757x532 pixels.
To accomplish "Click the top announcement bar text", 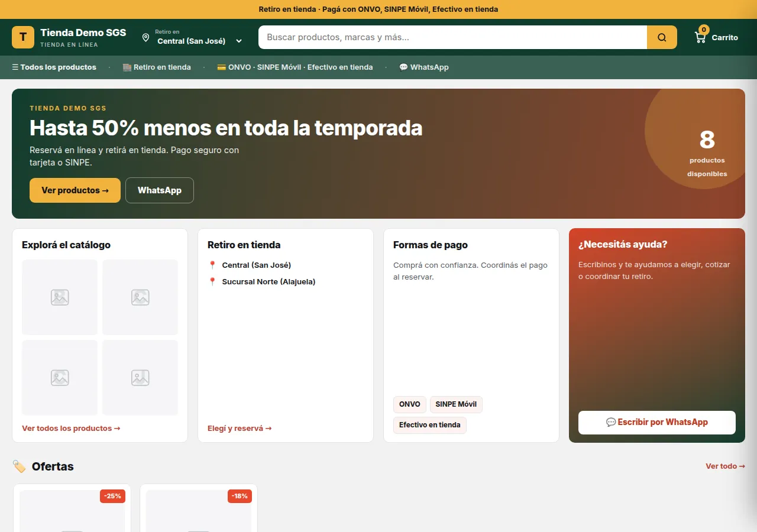I will pyautogui.click(x=378, y=9).
